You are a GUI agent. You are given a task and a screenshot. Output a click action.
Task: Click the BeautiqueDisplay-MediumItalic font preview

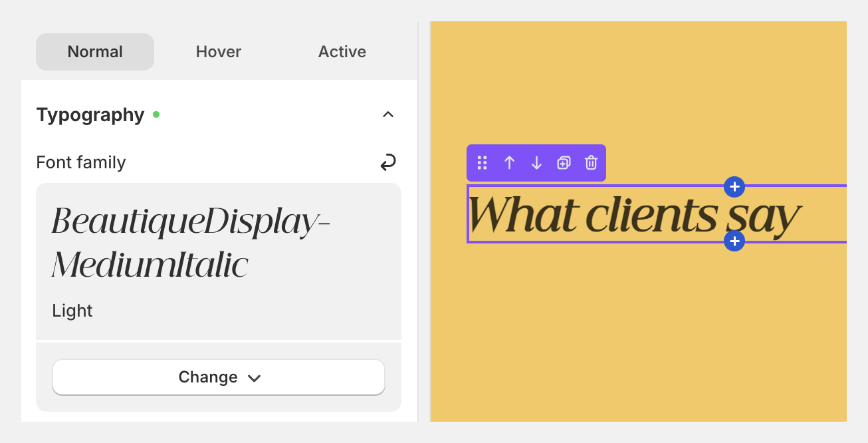tap(191, 243)
